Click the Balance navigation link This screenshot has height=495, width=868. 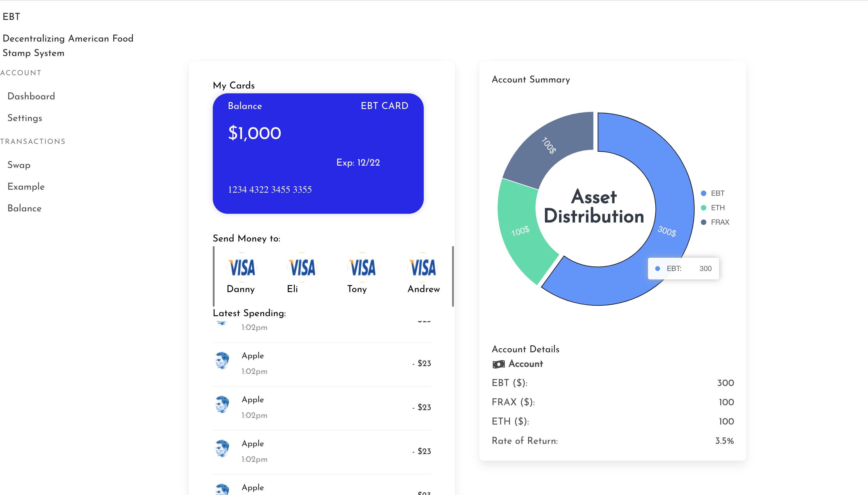pyautogui.click(x=24, y=208)
